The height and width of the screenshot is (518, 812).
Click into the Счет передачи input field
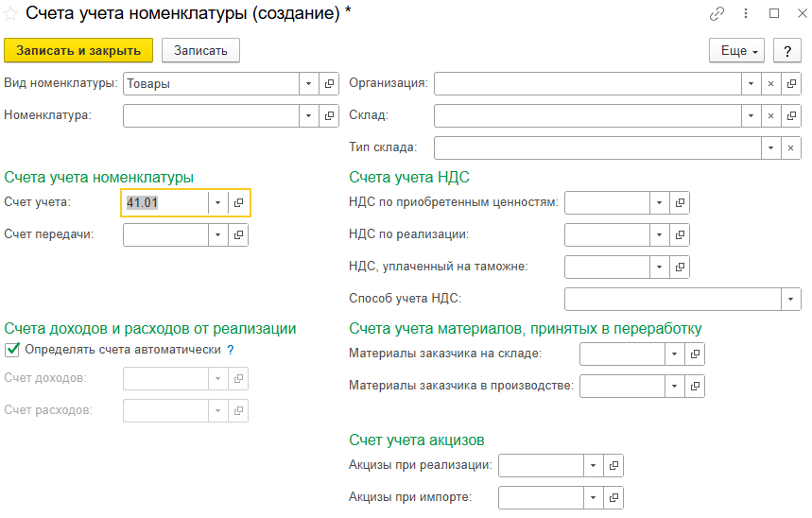pyautogui.click(x=165, y=234)
